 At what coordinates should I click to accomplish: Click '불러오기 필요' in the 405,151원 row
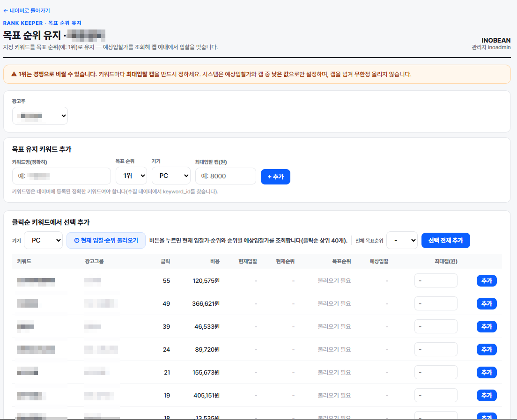point(334,395)
